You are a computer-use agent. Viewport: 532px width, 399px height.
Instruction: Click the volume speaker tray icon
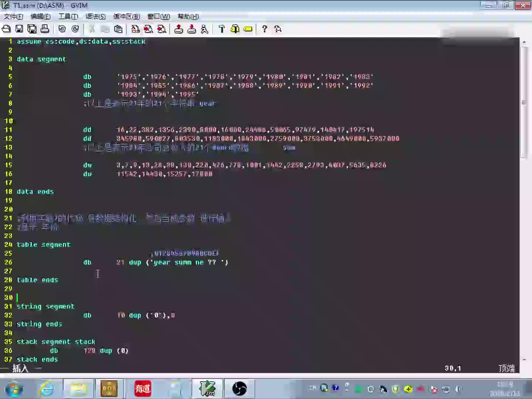(458, 389)
